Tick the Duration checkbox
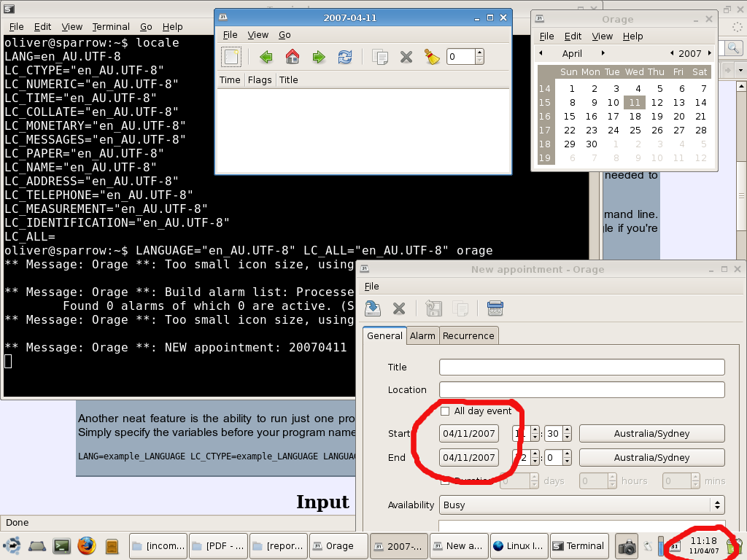747x560 pixels. tap(445, 481)
